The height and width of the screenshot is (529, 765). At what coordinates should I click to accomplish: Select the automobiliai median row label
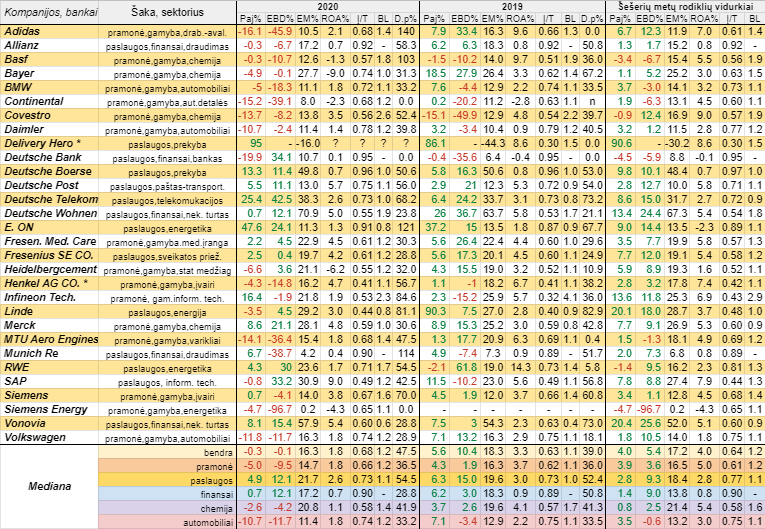208,523
